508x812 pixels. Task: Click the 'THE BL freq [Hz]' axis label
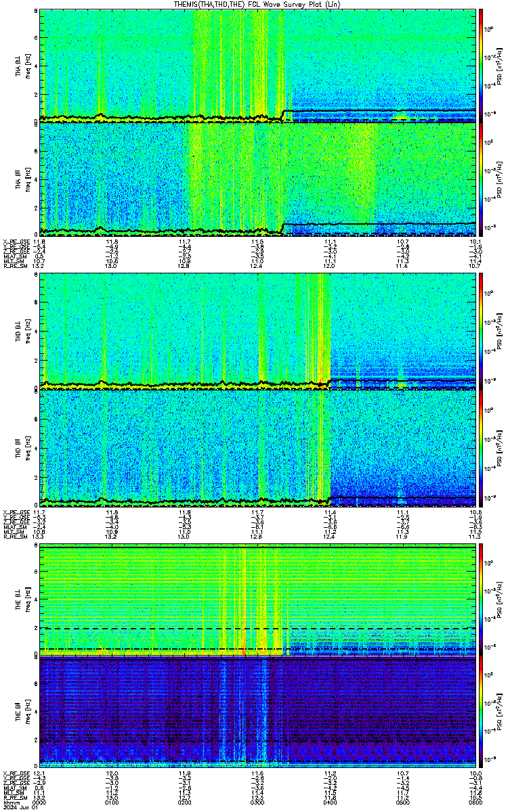click(22, 600)
